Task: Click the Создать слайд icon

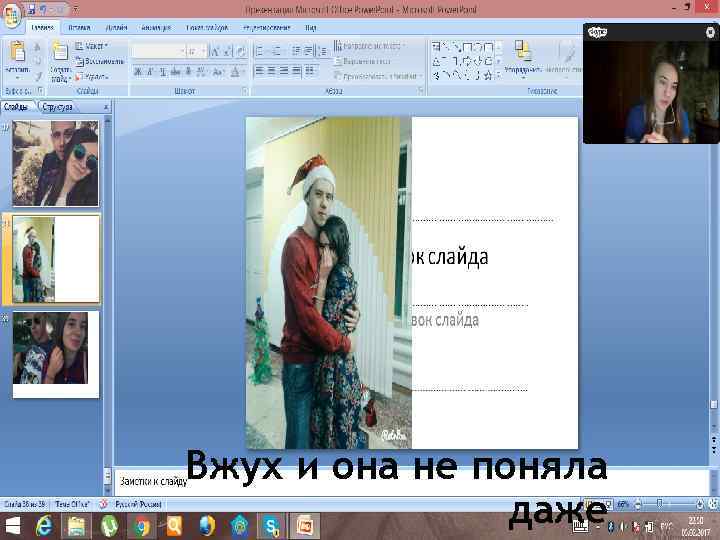Action: [60, 52]
